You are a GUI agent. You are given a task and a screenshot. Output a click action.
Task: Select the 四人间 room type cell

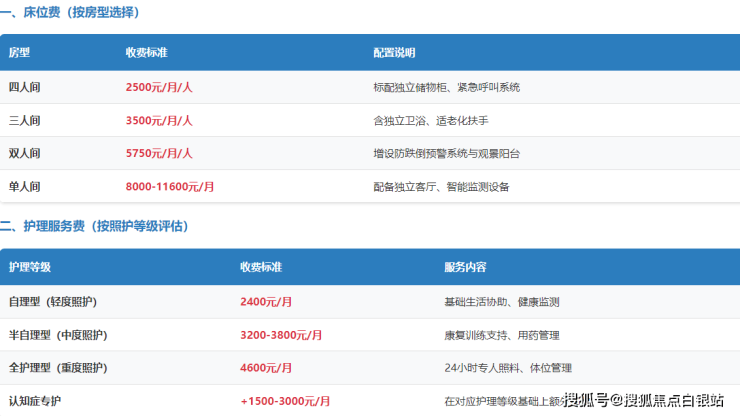click(x=24, y=87)
